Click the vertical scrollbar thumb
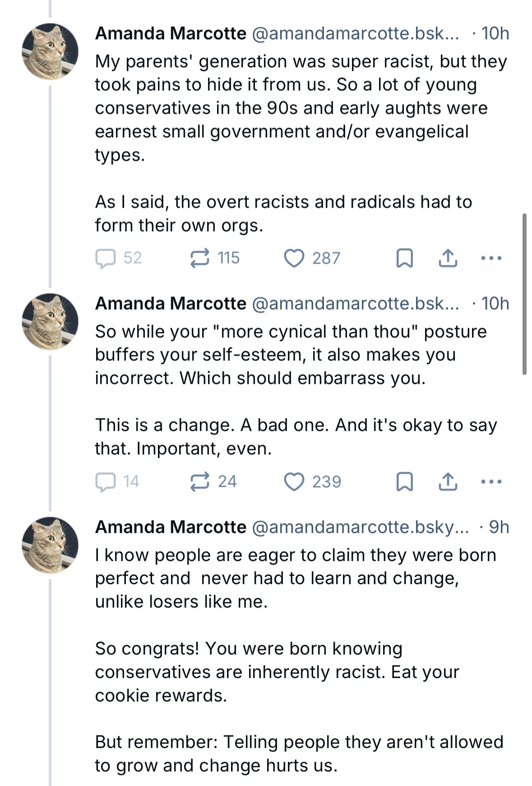Image resolution: width=532 pixels, height=786 pixels. [524, 293]
